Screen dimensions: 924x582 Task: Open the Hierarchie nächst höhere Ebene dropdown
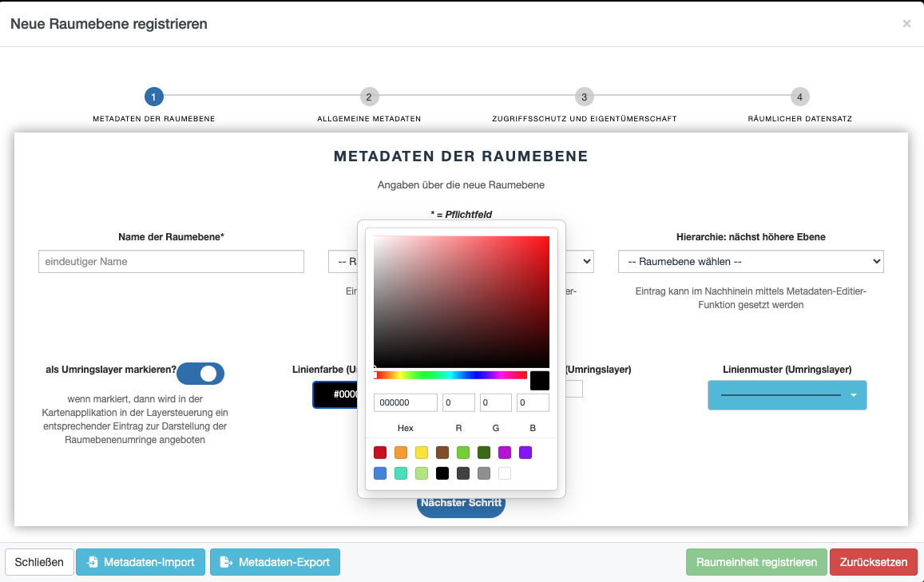[750, 261]
